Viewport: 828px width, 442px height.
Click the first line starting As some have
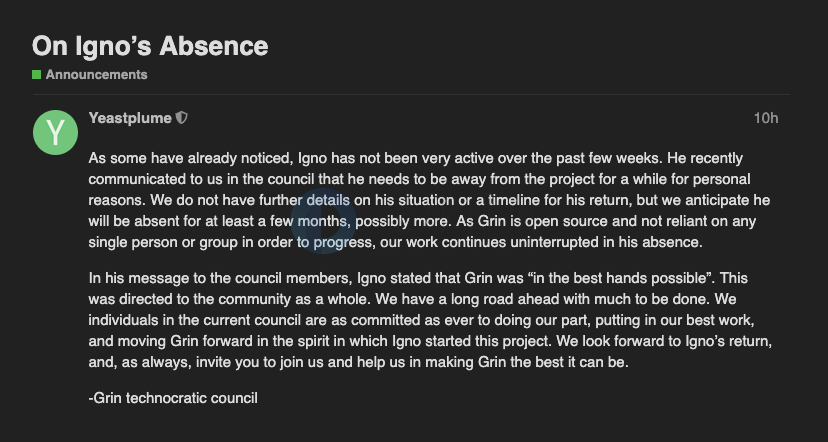coord(416,158)
